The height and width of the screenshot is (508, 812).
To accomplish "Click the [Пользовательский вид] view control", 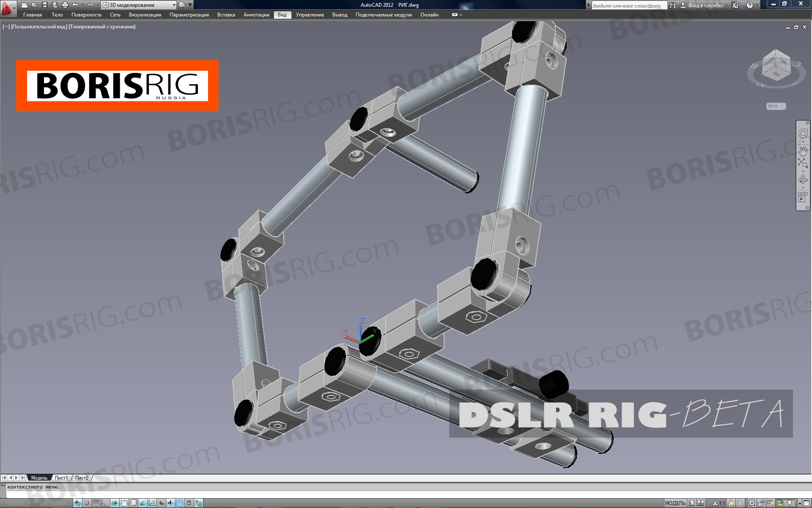I will [39, 27].
